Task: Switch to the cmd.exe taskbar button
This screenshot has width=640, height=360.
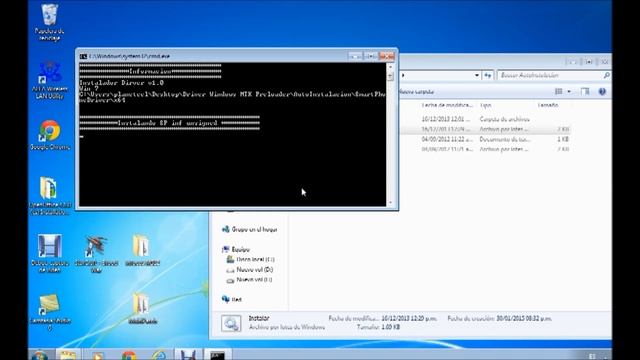Action: coord(218,355)
